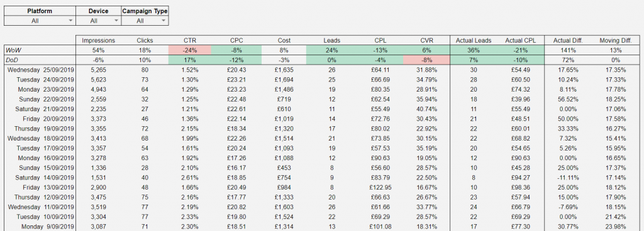
Task: Click the CPC column header
Action: (236, 41)
